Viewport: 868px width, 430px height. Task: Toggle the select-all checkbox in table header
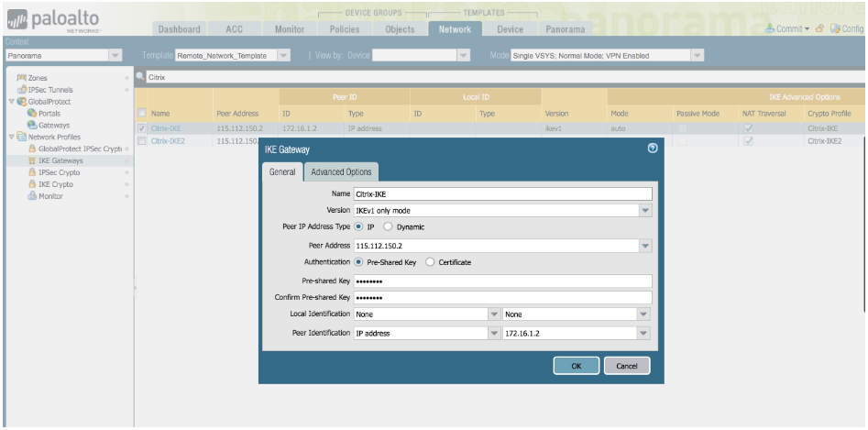pos(142,113)
